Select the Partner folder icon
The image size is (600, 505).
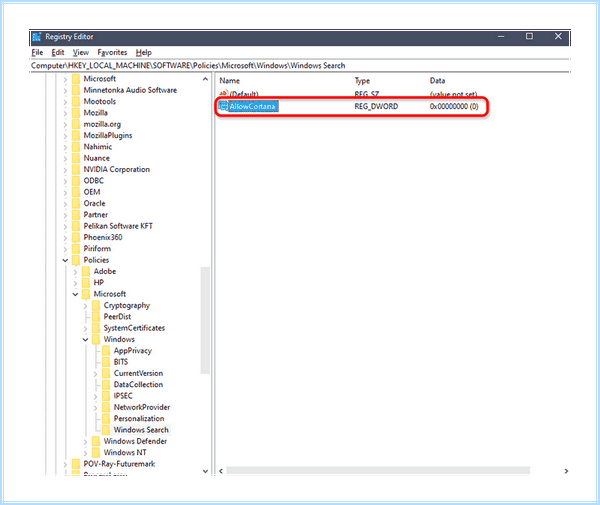tap(76, 215)
